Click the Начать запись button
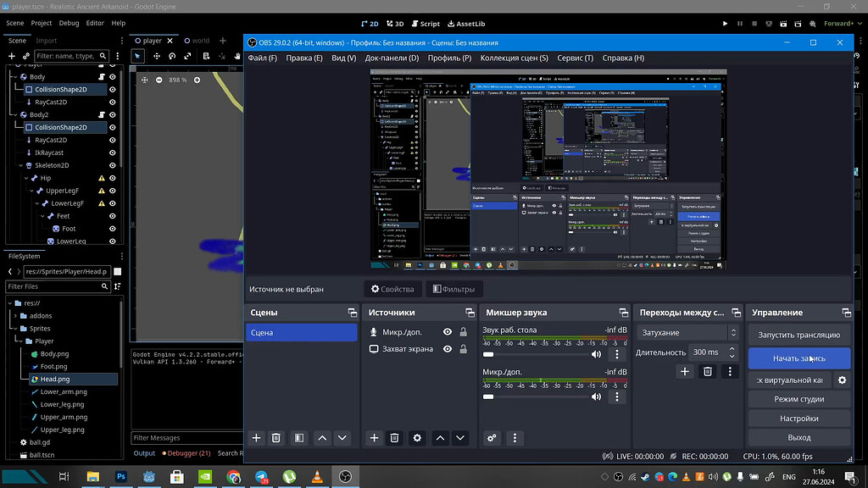The width and height of the screenshot is (868, 488). click(798, 358)
